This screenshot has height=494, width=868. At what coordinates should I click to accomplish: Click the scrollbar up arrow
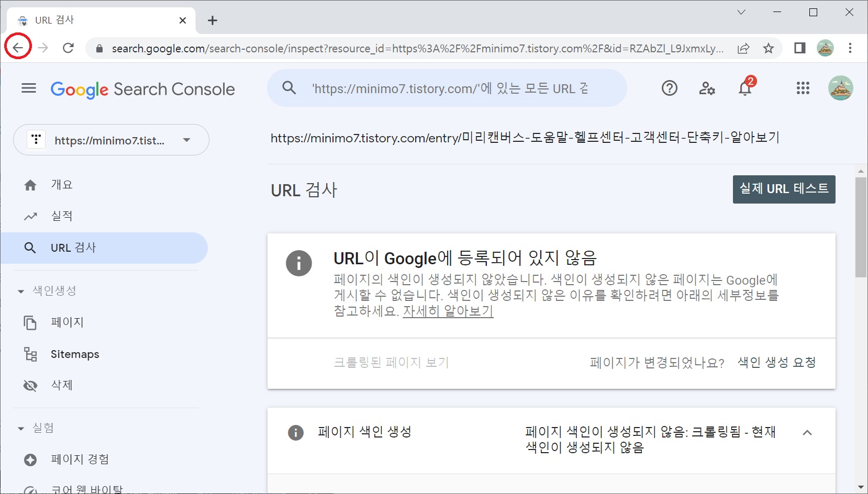tap(861, 171)
